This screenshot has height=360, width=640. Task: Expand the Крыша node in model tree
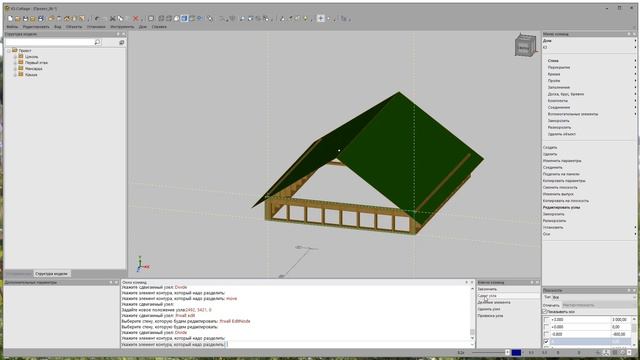coord(15,75)
